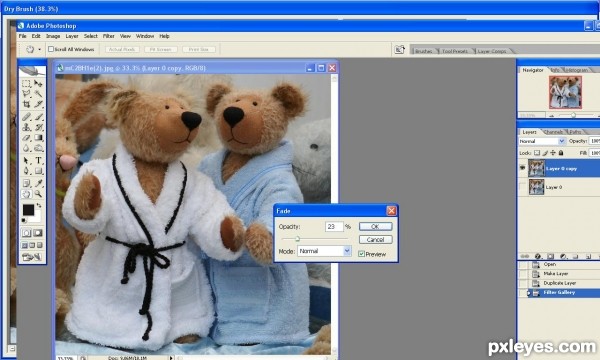Image resolution: width=600 pixels, height=360 pixels.
Task: Select the Pen tool
Action: tap(26, 171)
